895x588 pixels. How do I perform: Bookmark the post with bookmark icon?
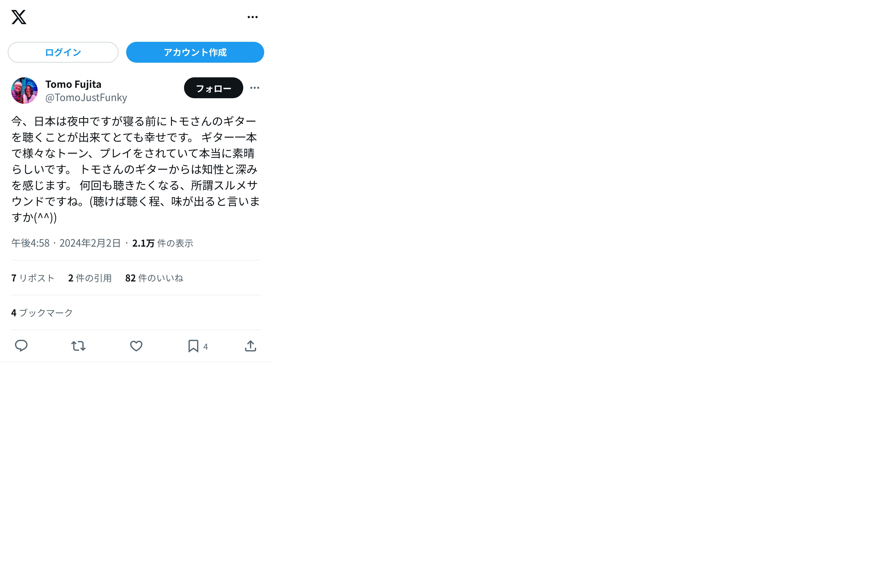coord(193,346)
